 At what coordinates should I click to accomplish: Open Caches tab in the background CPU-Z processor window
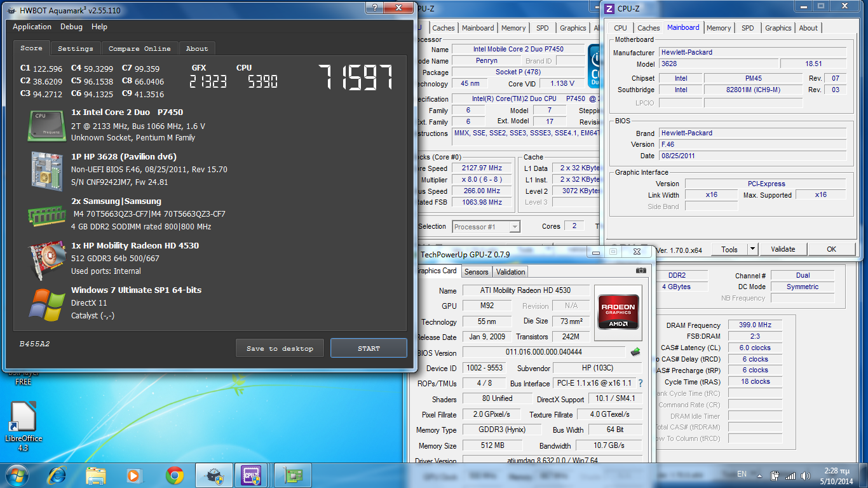pos(444,28)
